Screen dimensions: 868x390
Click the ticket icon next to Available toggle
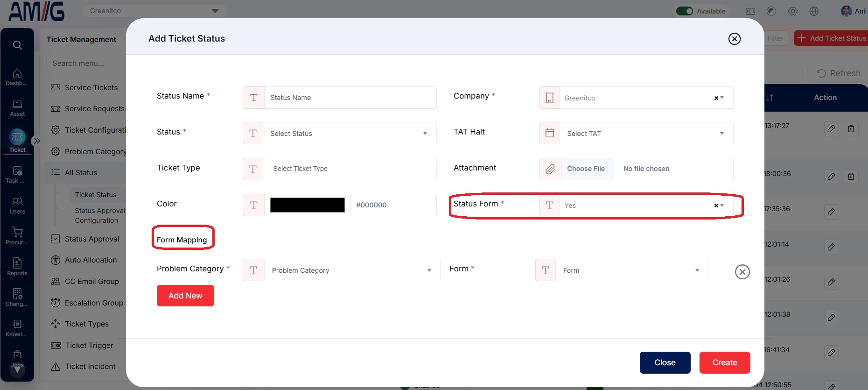click(x=750, y=11)
